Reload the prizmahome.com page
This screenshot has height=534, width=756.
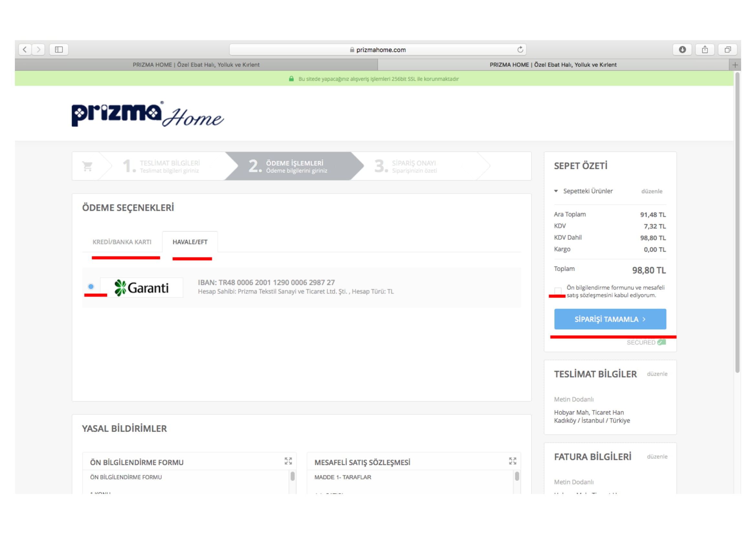[520, 50]
